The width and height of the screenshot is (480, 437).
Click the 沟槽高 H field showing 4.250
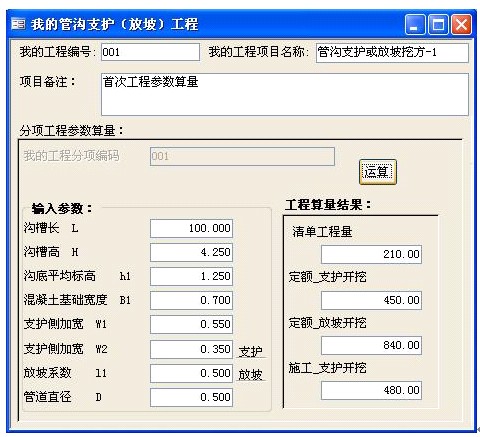pos(191,252)
